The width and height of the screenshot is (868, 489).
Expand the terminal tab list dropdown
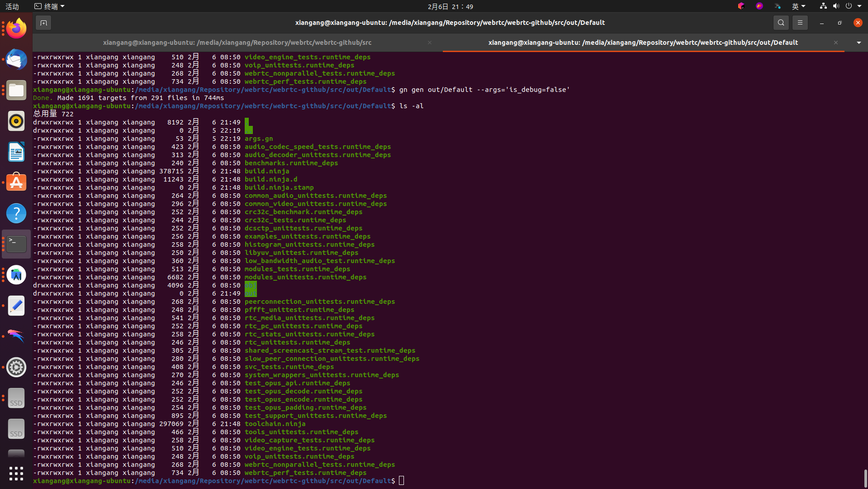pos(859,43)
